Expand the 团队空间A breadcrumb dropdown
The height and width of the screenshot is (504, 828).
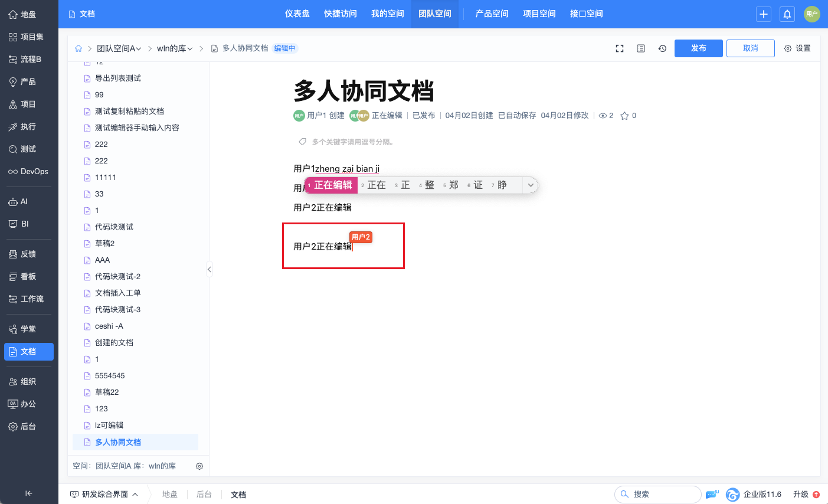pyautogui.click(x=119, y=48)
